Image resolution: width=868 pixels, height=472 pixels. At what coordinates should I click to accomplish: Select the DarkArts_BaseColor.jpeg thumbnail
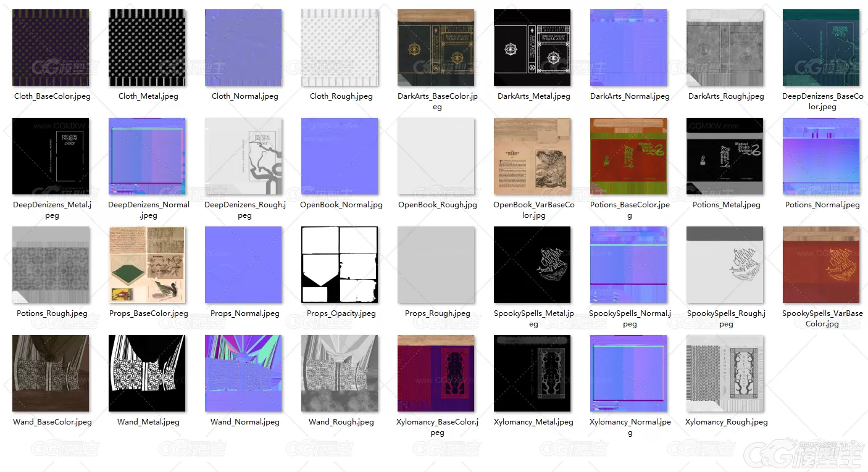pos(436,48)
